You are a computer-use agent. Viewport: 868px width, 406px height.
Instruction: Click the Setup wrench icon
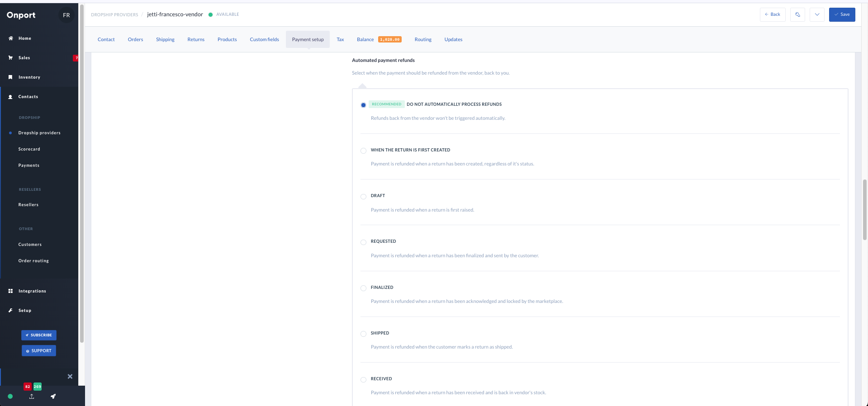click(x=10, y=311)
